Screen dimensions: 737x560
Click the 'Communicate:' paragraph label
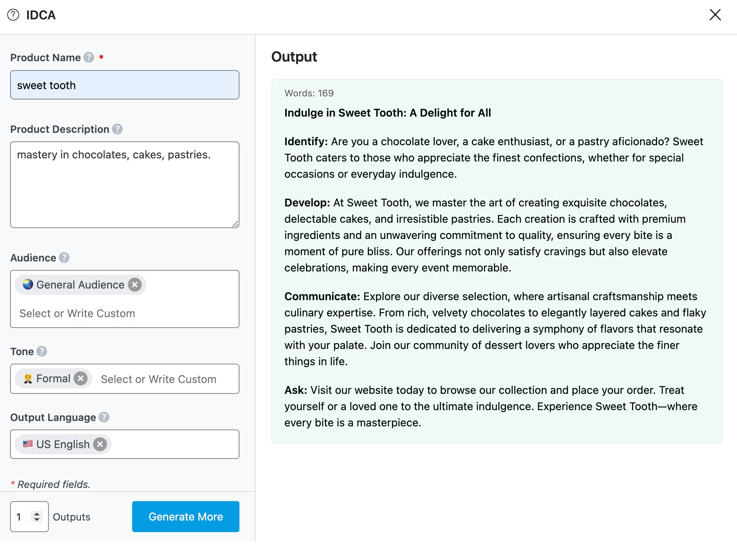click(x=322, y=296)
